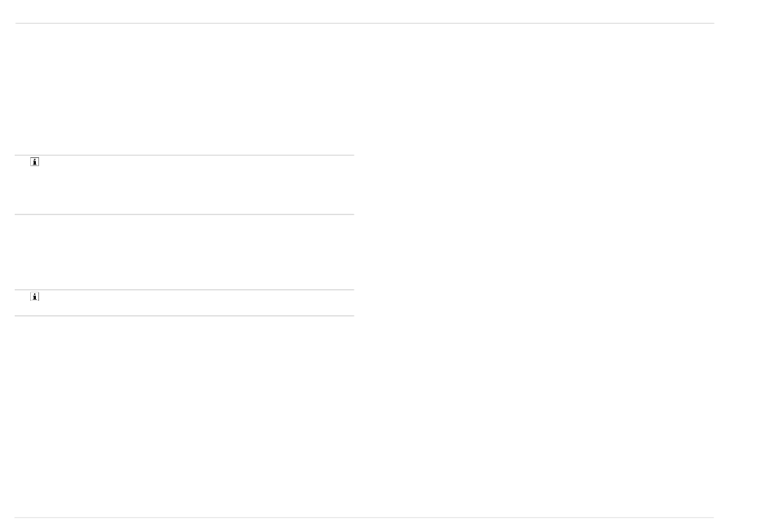The height and width of the screenshot is (532, 774).
Task: Click the lower info icon
Action: 34,297
